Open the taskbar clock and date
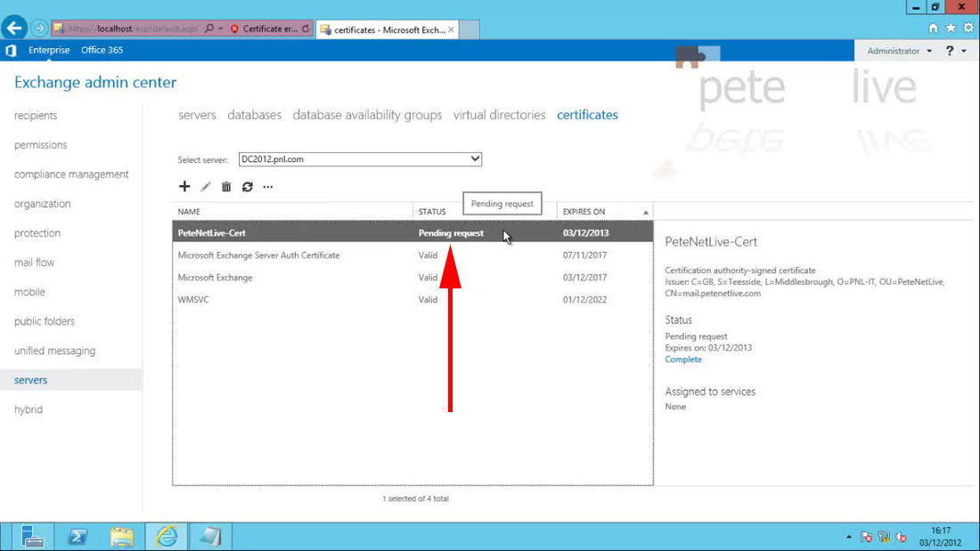This screenshot has height=551, width=980. (x=941, y=537)
